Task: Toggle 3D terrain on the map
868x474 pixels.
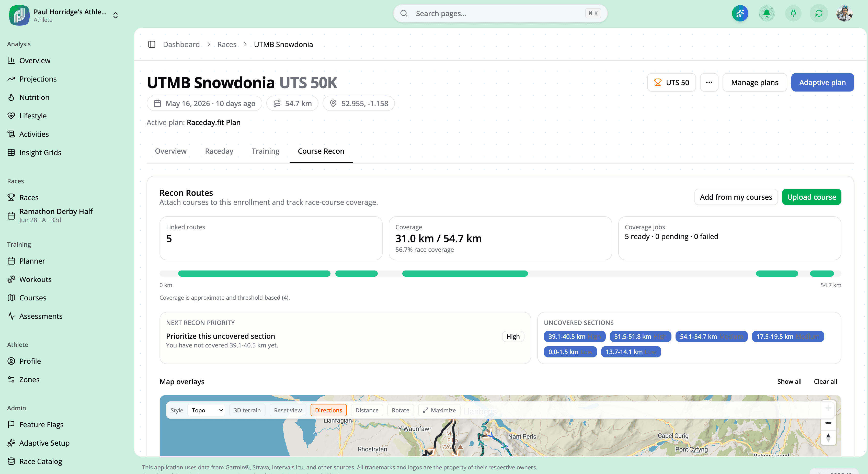Action: tap(247, 410)
